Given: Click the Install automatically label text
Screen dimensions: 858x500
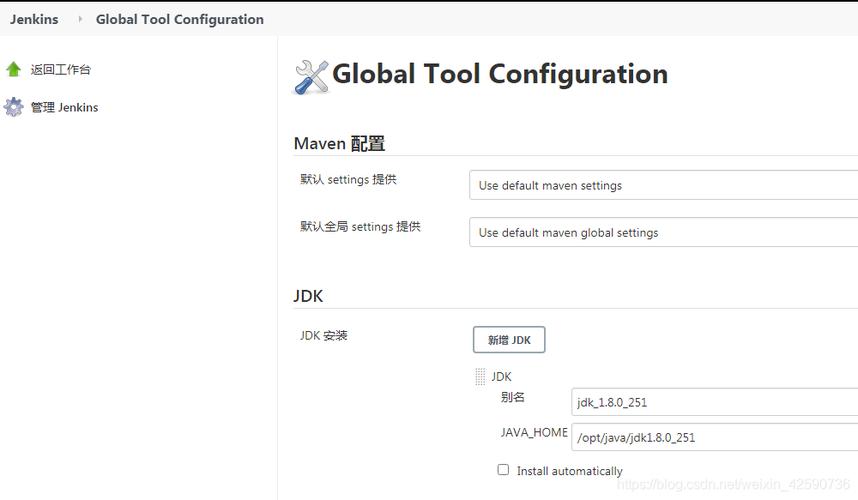Looking at the screenshot, I should click(x=570, y=471).
